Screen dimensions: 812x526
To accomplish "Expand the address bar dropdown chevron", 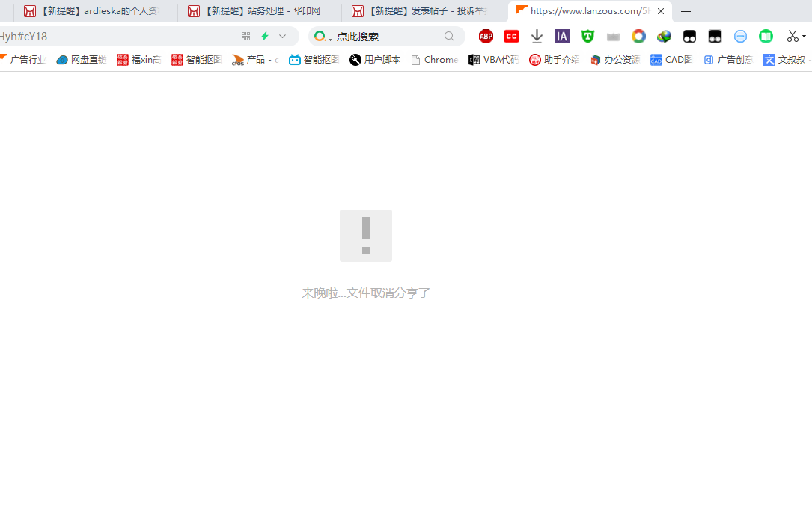I will click(x=282, y=36).
